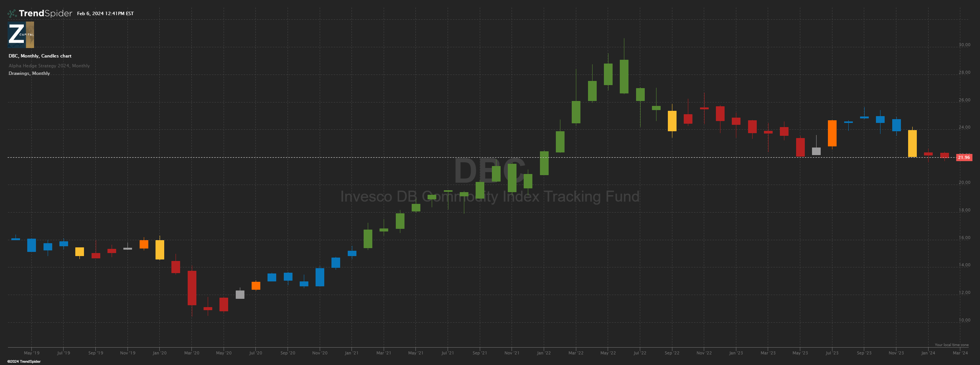
Task: Click the 18.00 price axis label
Action: 964,210
